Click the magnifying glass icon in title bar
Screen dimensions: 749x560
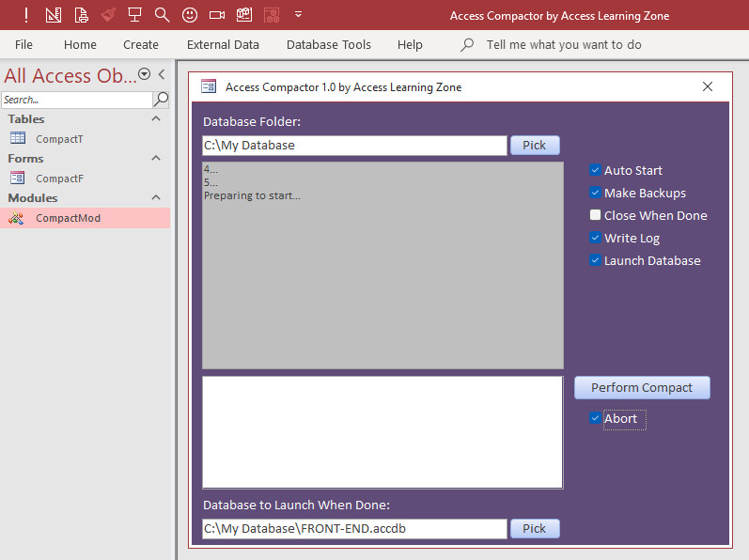point(163,15)
